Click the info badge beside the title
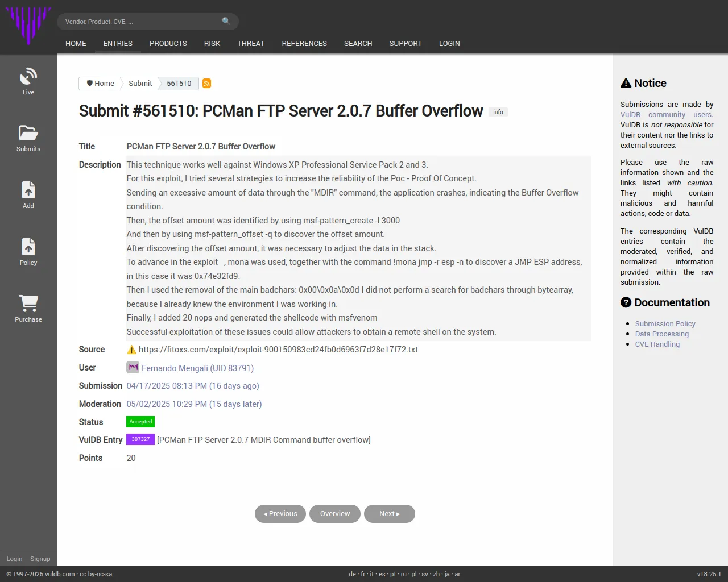 pos(498,112)
